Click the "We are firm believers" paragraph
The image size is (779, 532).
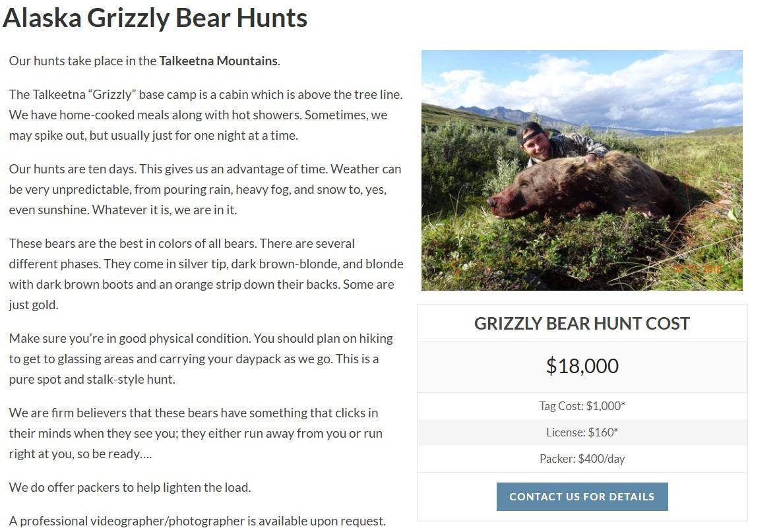pos(195,433)
